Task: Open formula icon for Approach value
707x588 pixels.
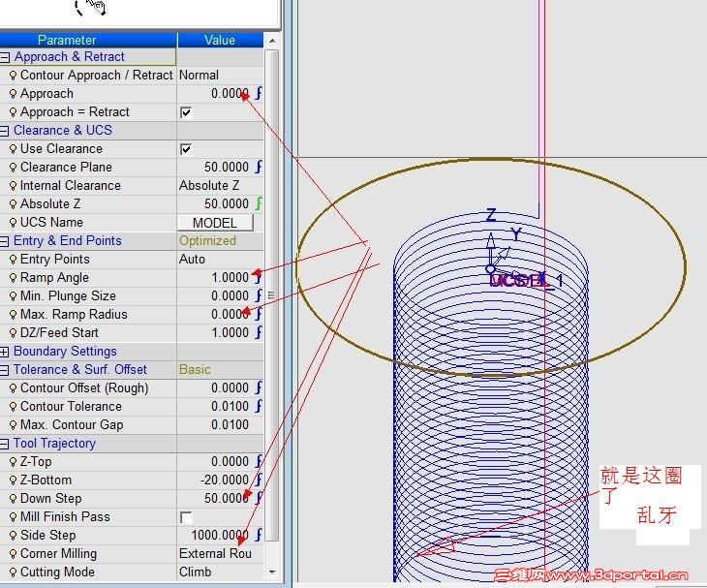Action: (259, 93)
